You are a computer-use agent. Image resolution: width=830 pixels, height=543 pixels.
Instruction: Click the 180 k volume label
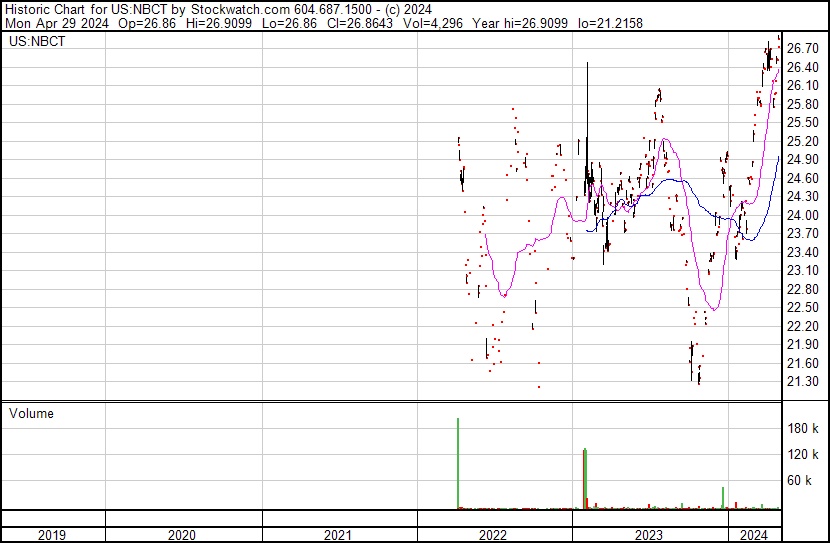click(x=803, y=428)
